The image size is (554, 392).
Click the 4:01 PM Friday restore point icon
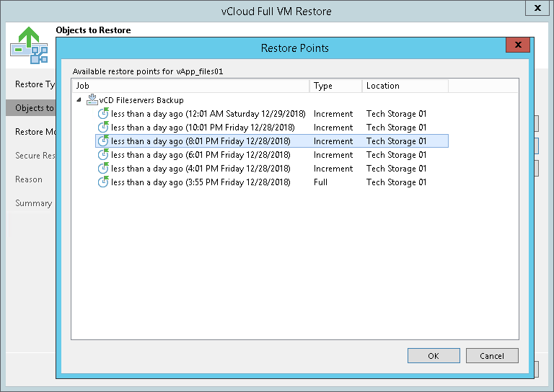(103, 169)
